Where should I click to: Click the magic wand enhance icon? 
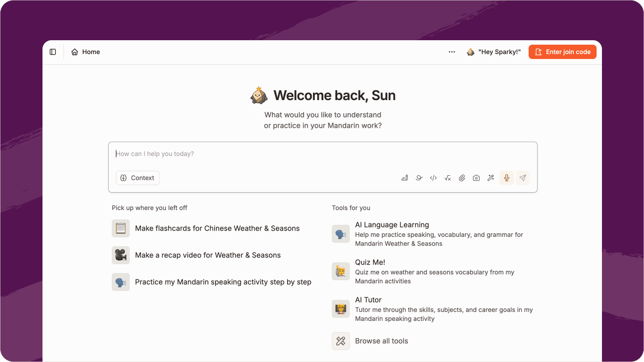491,178
